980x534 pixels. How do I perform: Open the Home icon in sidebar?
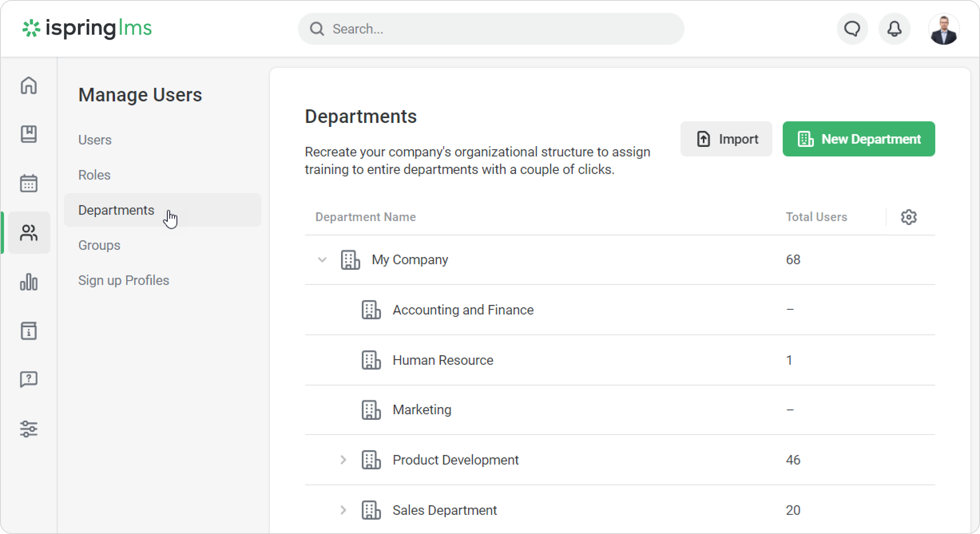pyautogui.click(x=29, y=85)
